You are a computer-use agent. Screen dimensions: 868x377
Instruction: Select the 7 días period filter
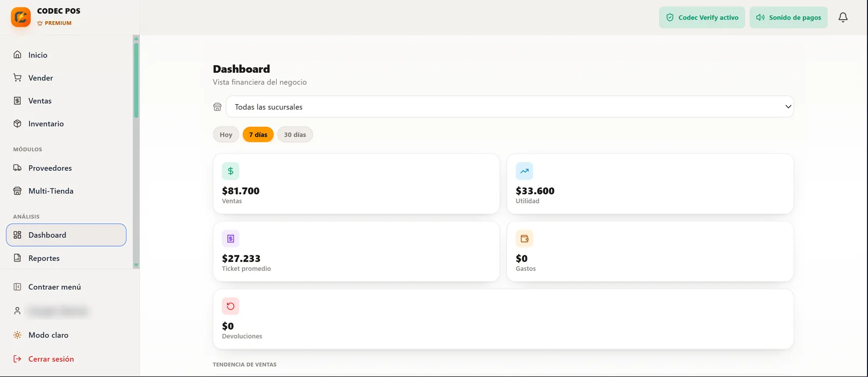(258, 135)
